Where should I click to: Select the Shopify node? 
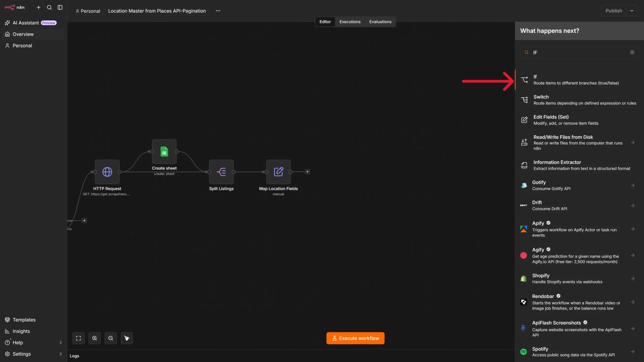pos(579,279)
